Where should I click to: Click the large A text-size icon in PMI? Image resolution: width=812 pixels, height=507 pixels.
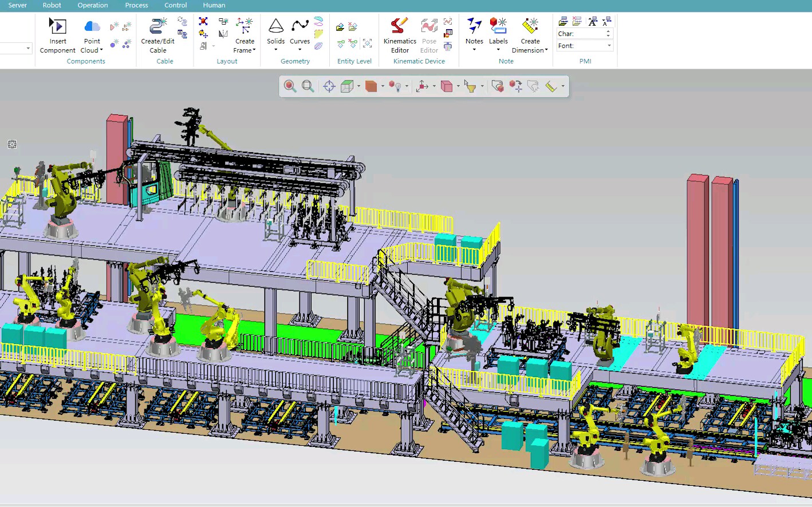coord(593,21)
